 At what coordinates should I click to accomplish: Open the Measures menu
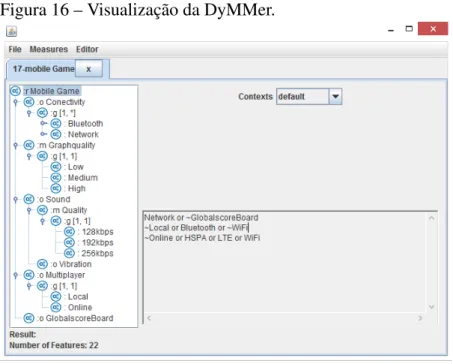click(49, 49)
